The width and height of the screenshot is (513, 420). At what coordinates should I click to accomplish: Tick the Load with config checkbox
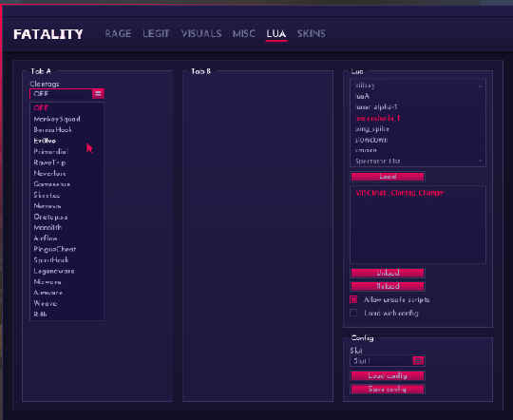(x=353, y=313)
